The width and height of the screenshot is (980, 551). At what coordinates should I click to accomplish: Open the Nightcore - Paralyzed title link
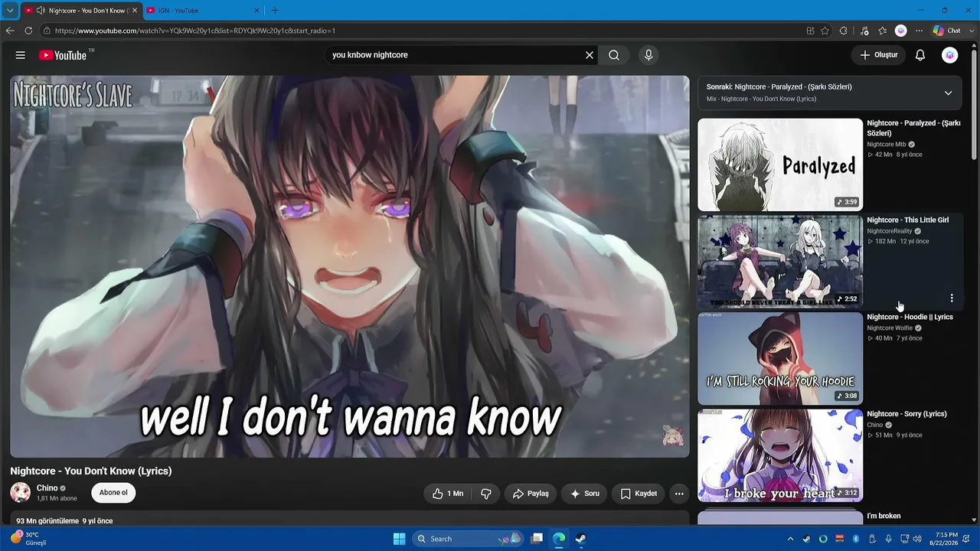click(913, 128)
